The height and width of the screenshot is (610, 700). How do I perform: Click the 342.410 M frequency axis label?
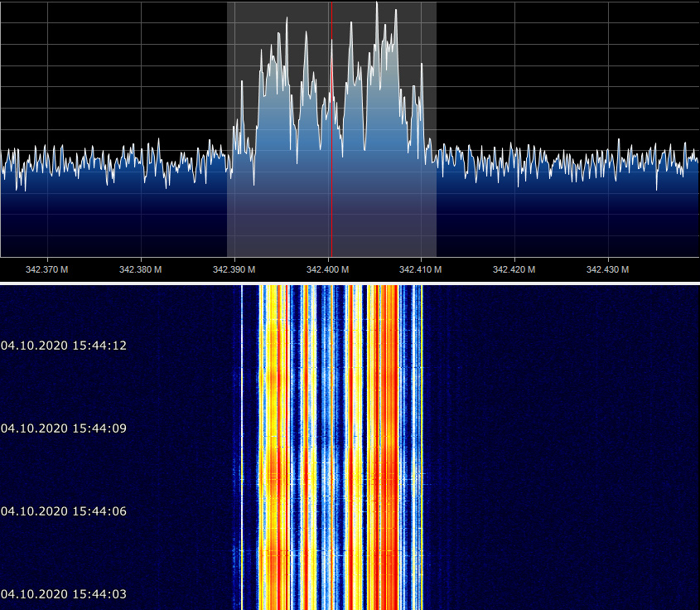point(421,269)
